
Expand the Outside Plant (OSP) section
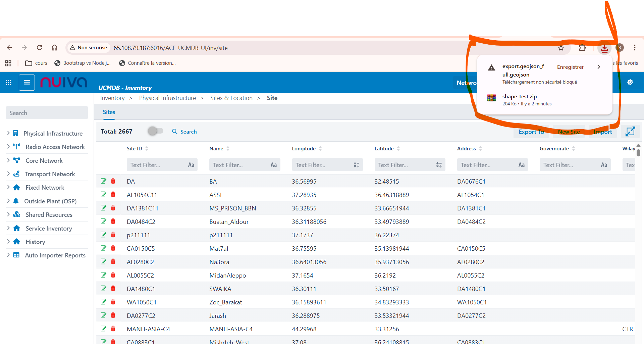click(8, 201)
